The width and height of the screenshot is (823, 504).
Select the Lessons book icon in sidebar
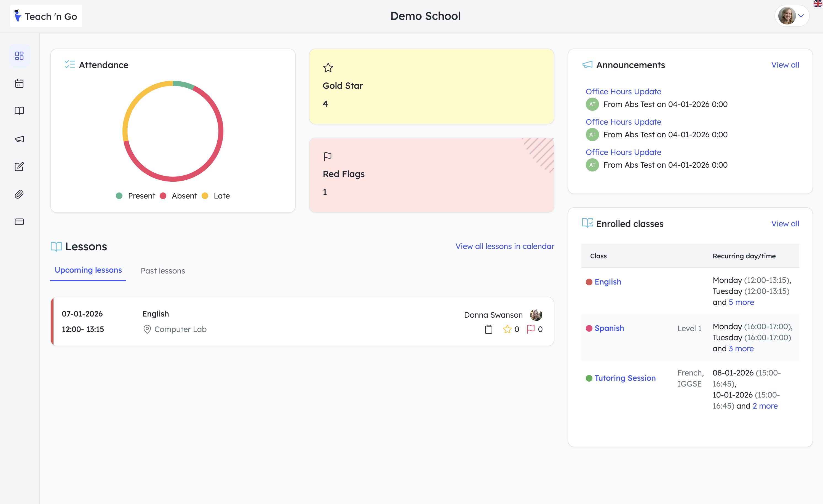[x=19, y=111]
